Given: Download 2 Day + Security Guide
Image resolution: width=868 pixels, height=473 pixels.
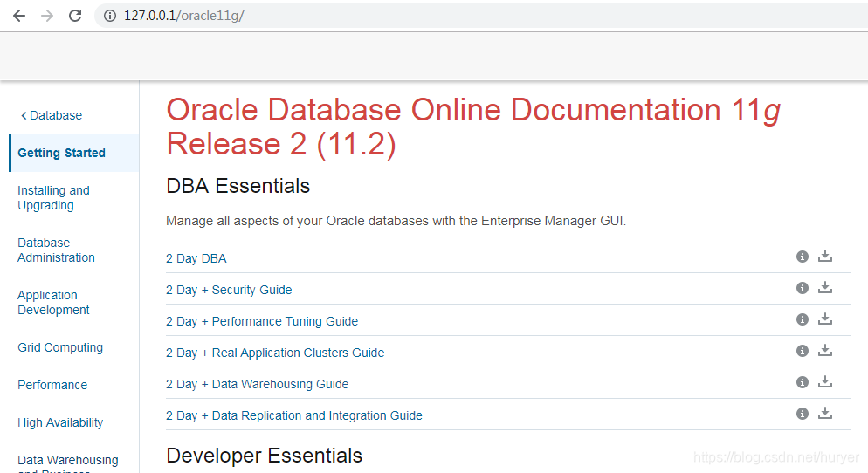Looking at the screenshot, I should point(825,288).
